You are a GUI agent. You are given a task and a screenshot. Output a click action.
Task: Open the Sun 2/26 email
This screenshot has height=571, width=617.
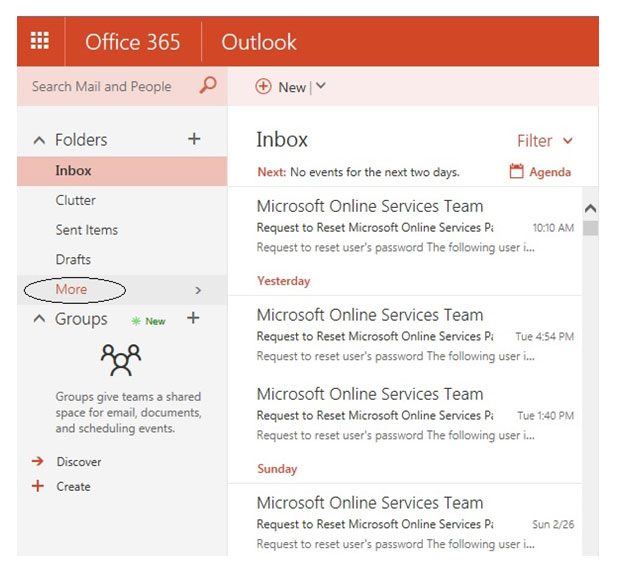point(405,523)
